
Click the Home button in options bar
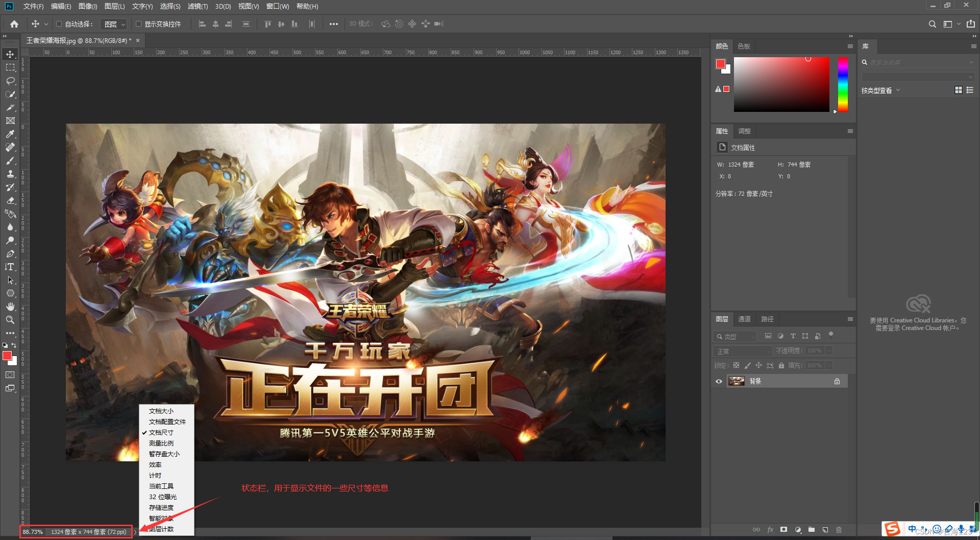[x=14, y=24]
